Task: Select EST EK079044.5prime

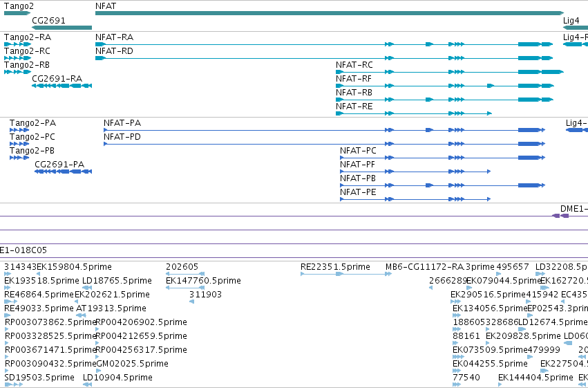Action: tap(504, 281)
